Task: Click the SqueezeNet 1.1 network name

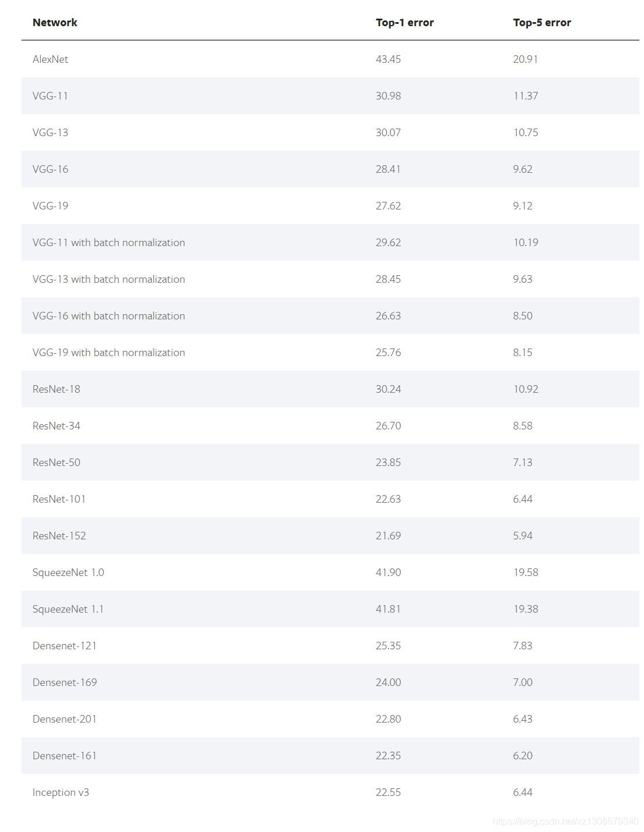Action: 68,609
